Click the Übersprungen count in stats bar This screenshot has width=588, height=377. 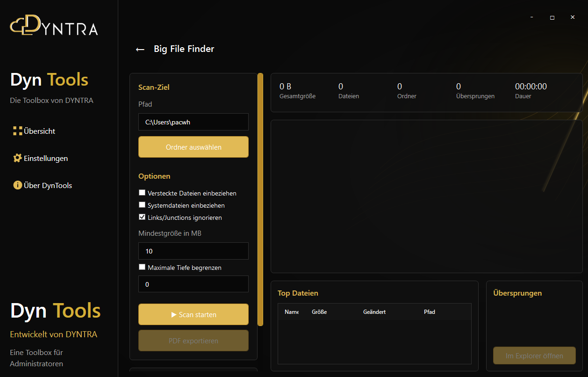click(475, 91)
